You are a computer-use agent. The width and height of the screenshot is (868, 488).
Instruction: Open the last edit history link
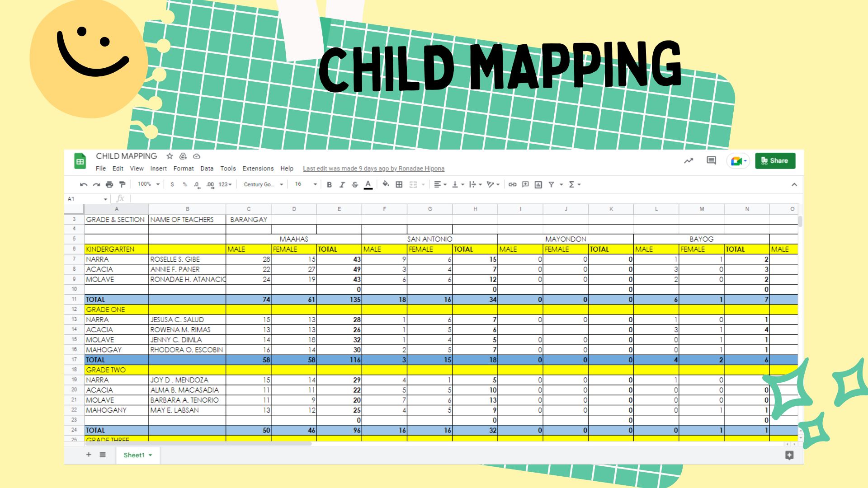373,169
